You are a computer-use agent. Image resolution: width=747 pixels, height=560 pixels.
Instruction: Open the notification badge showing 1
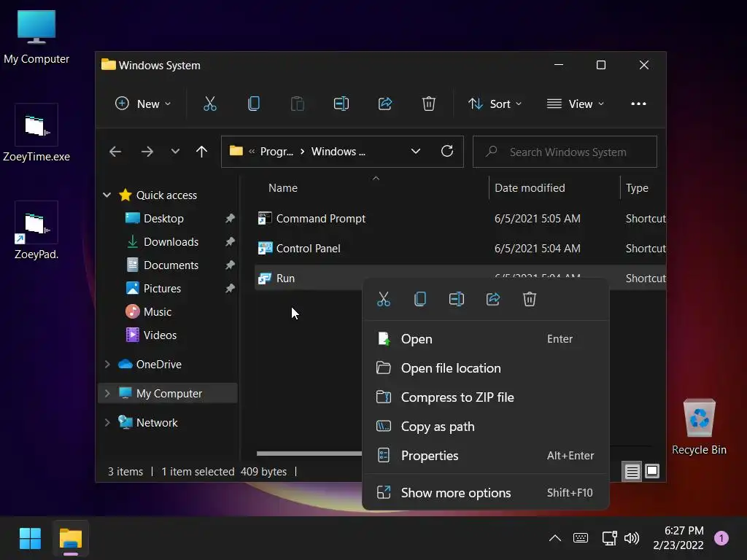pos(721,538)
